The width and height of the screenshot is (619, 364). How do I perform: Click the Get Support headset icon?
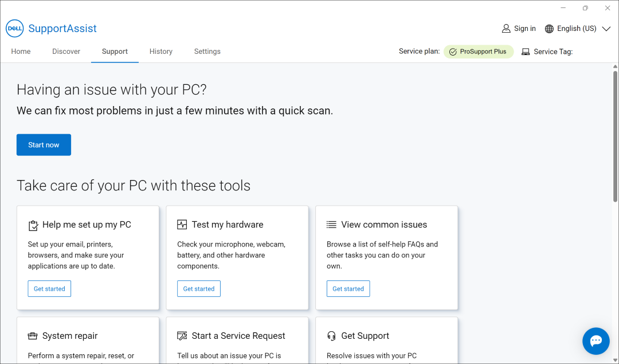point(332,335)
